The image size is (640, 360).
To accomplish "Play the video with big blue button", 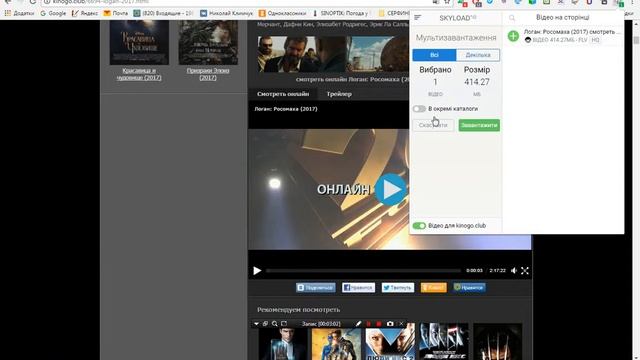I will 390,189.
